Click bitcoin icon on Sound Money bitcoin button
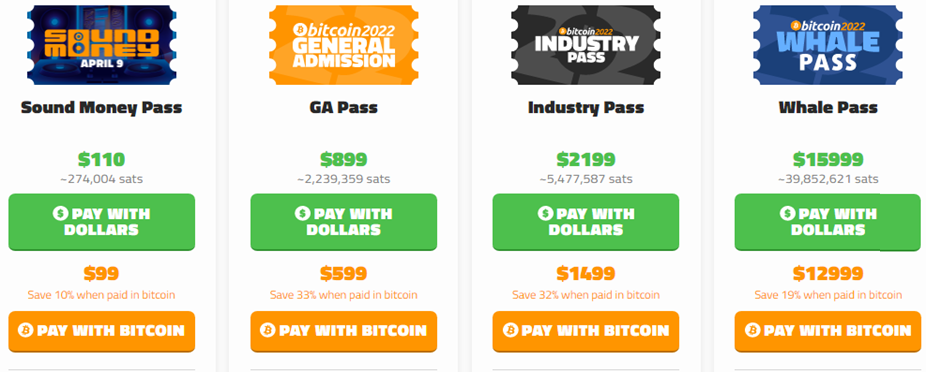The width and height of the screenshot is (926, 372). 25,330
